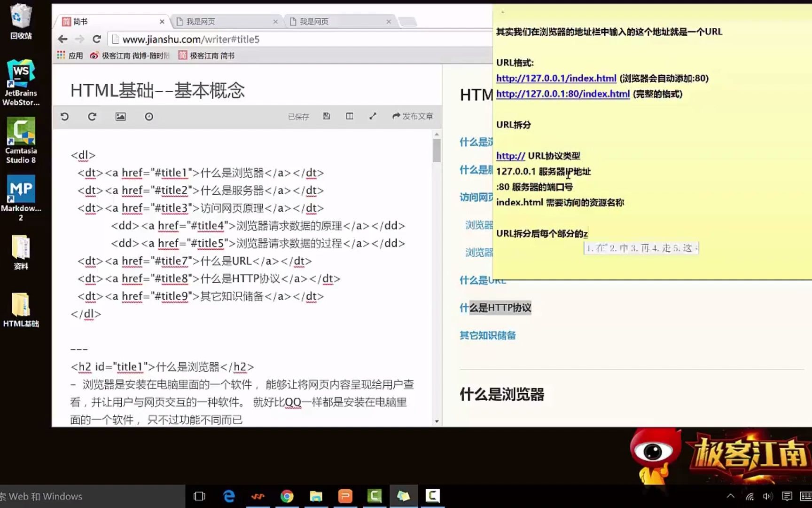812x508 pixels.
Task: Open touch keyboard tray icon
Action: (805, 496)
